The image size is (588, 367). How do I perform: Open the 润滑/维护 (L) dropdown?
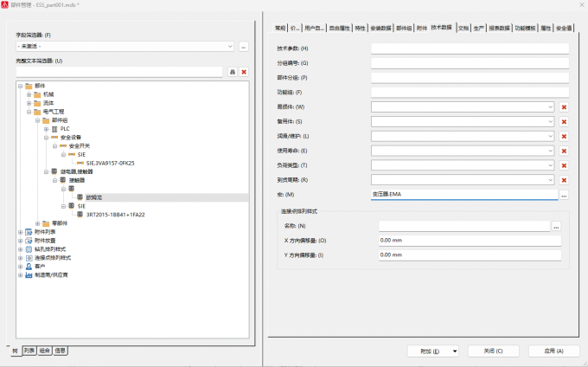coord(550,137)
